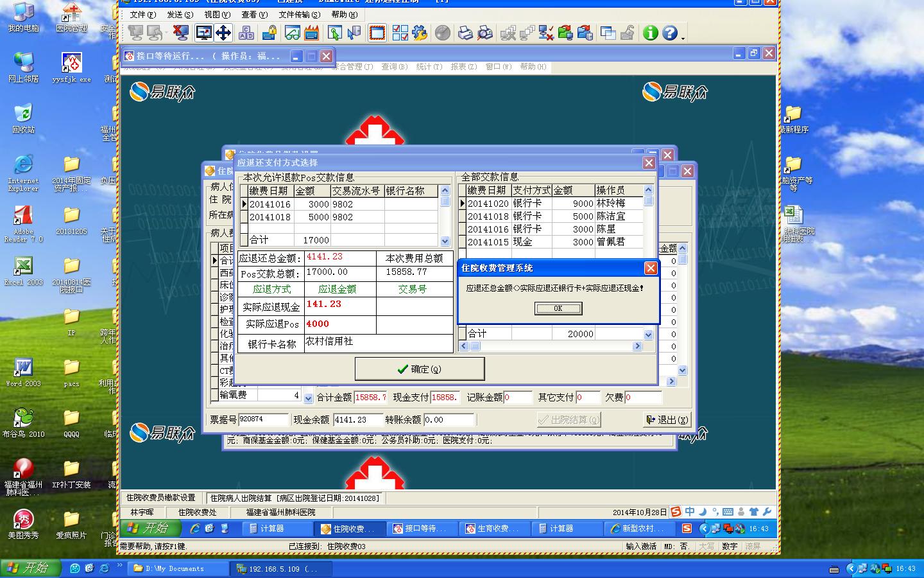This screenshot has width=924, height=578.
Task: Click the disconnect icon with red X monitor
Action: point(181,33)
